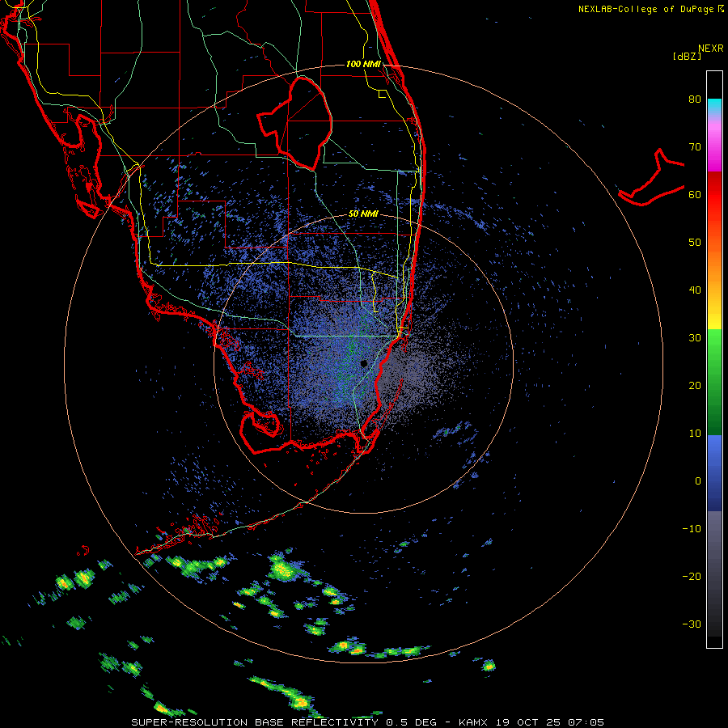
Task: Click the 40 dBZ scale value
Action: [695, 290]
